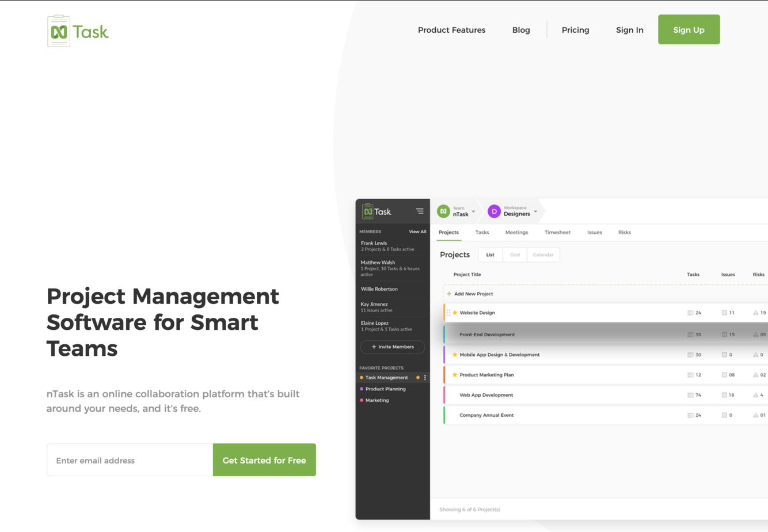Switch the Projects view to Grid

tap(515, 254)
